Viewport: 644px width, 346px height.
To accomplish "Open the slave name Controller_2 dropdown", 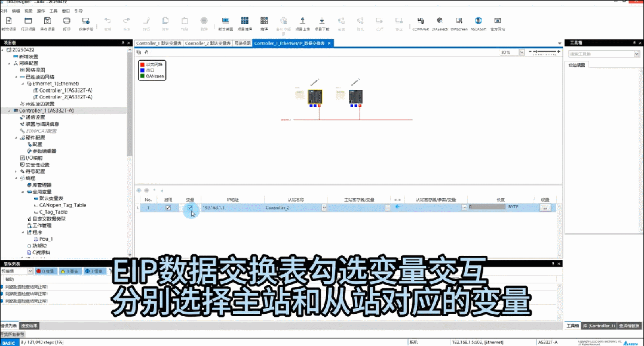I will coord(324,208).
